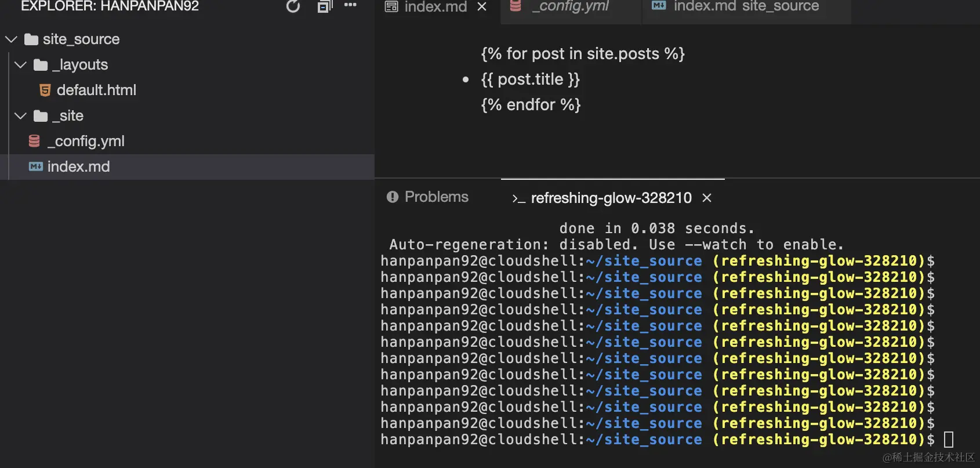Image resolution: width=980 pixels, height=468 pixels.
Task: Open _config.yml from the file tree
Action: tap(86, 141)
